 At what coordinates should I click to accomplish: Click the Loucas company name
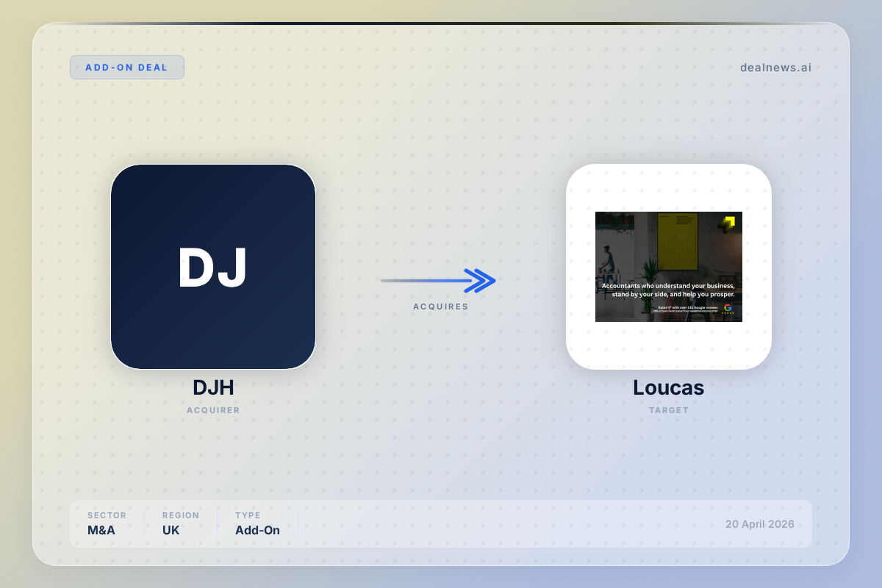[x=668, y=387]
